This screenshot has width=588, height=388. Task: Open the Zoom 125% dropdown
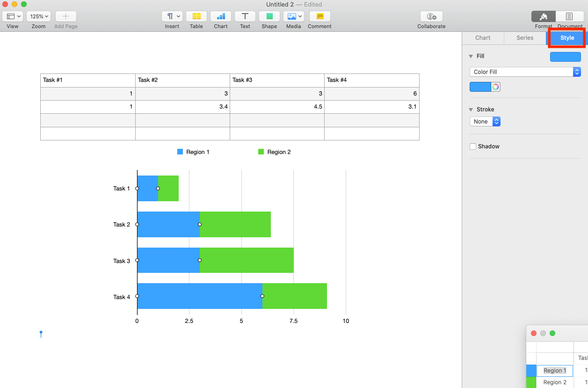click(x=39, y=16)
